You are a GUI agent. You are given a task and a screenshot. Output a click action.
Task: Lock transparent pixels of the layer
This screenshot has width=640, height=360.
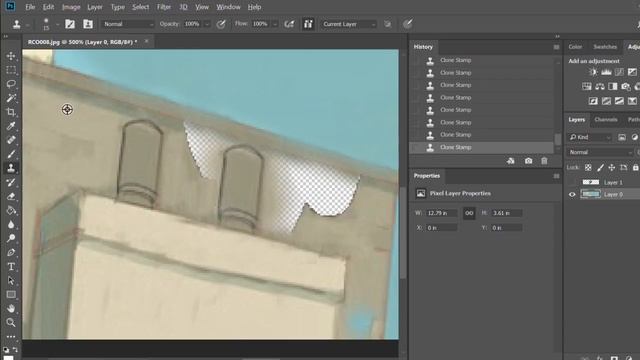coord(588,167)
